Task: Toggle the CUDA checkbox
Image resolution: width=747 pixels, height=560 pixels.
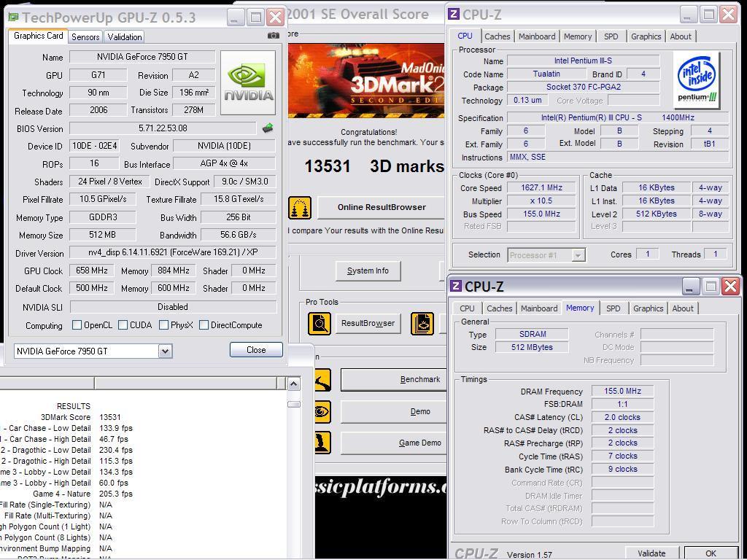Action: pyautogui.click(x=123, y=325)
